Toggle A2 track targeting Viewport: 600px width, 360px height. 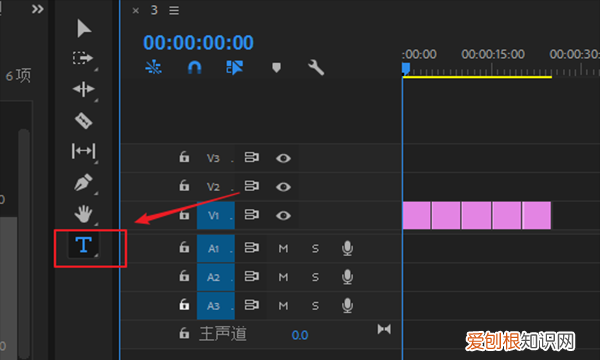[x=216, y=277]
